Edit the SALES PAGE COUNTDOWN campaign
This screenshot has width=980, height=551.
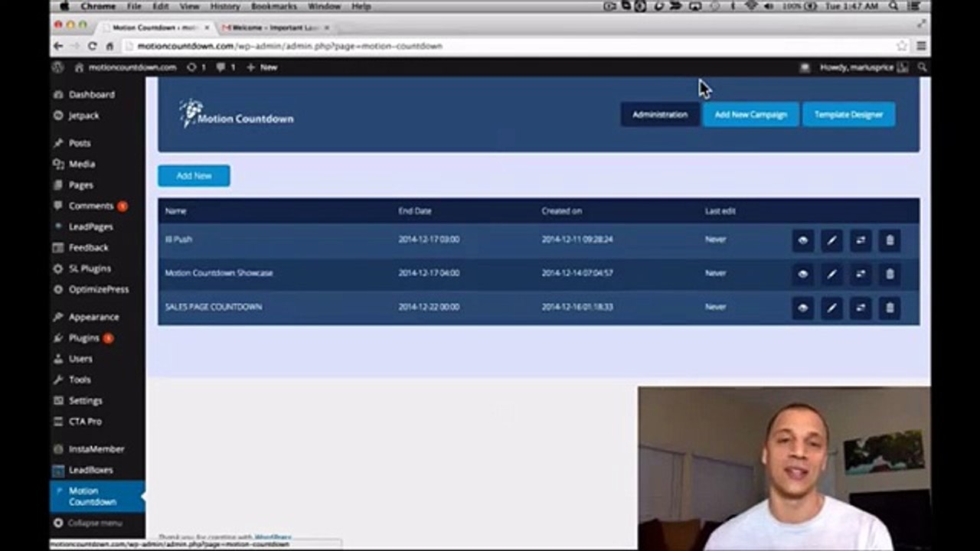[x=831, y=308]
